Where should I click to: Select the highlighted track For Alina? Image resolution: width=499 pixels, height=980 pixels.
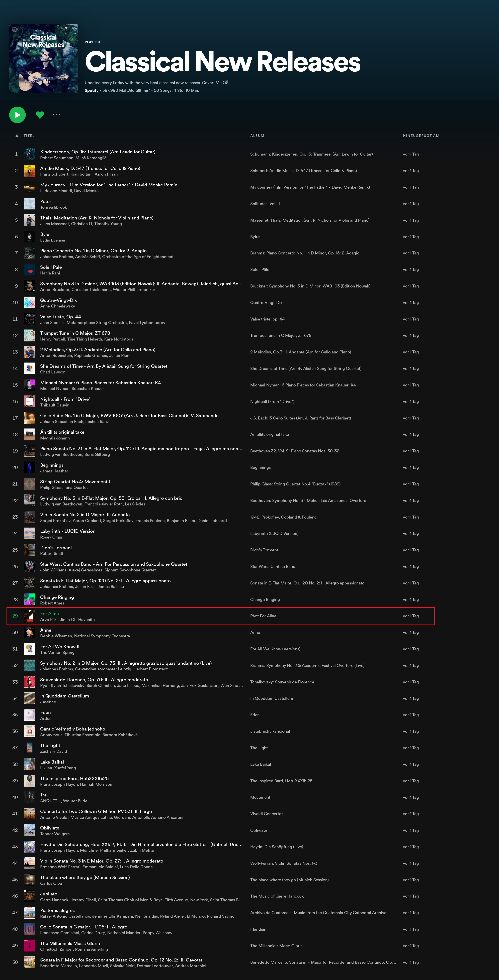tap(221, 616)
